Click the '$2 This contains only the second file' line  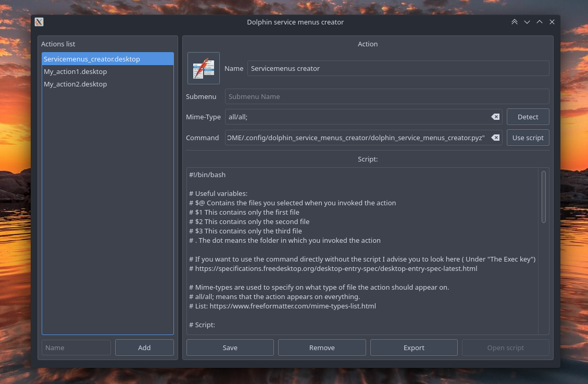tap(249, 221)
